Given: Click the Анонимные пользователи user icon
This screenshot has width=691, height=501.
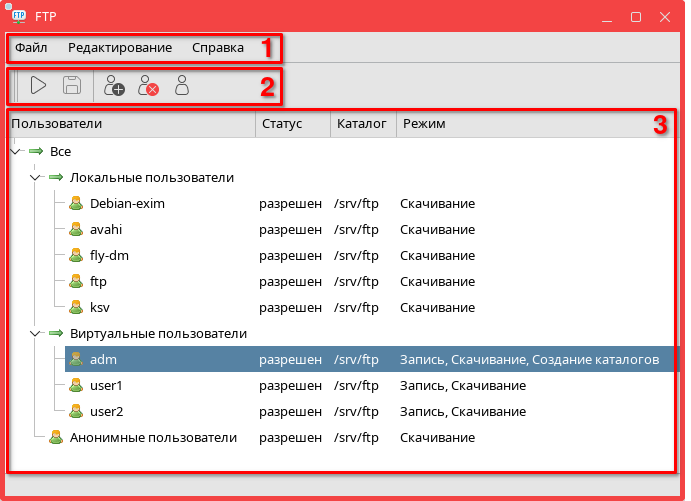Looking at the screenshot, I should click(x=54, y=438).
